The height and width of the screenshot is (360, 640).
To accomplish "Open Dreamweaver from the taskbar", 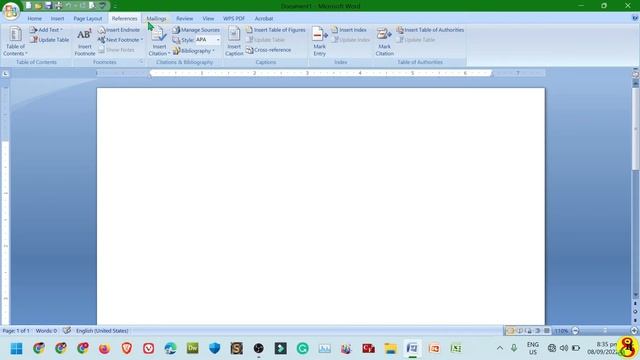I will click(193, 348).
